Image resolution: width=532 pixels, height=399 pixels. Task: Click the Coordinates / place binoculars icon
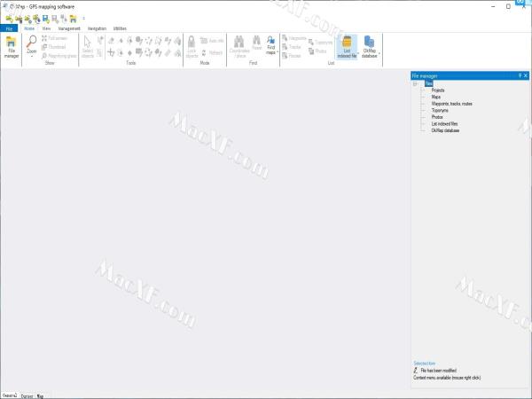(239, 44)
